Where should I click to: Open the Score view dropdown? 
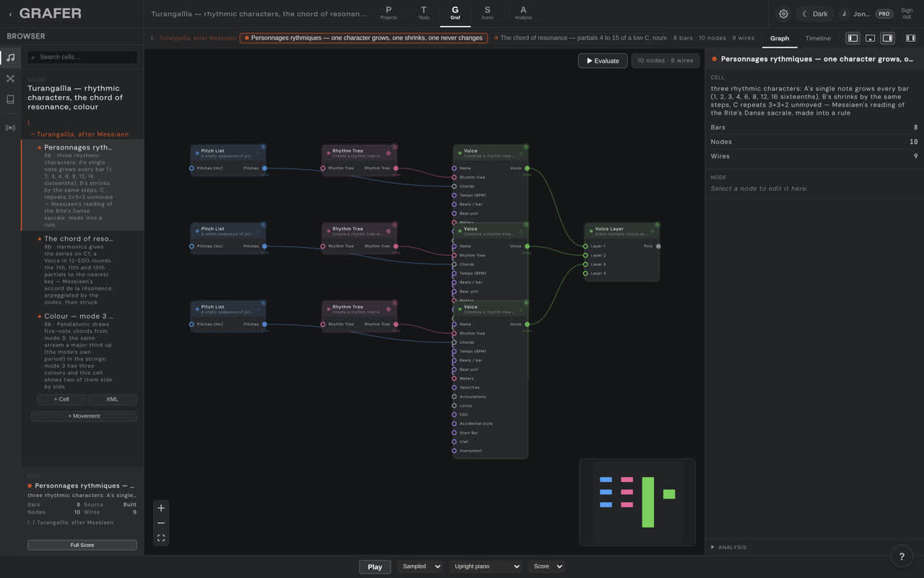point(546,566)
